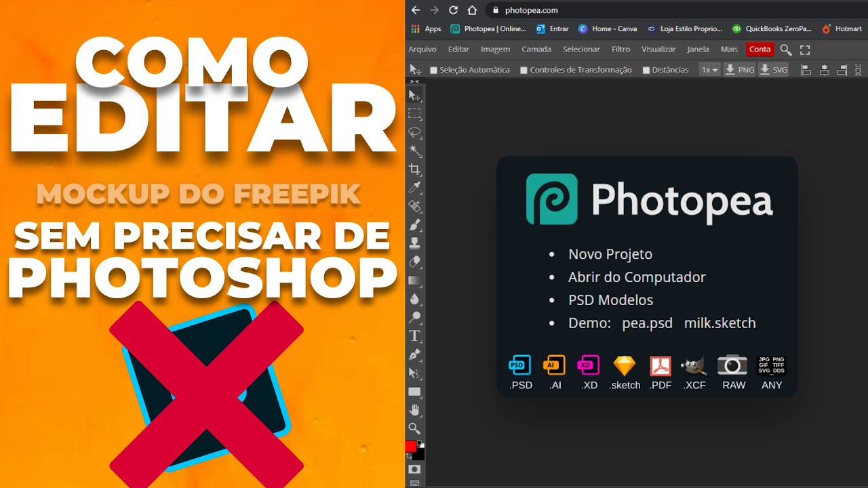Toggle fullscreen mode icon
The image size is (868, 488).
(805, 49)
